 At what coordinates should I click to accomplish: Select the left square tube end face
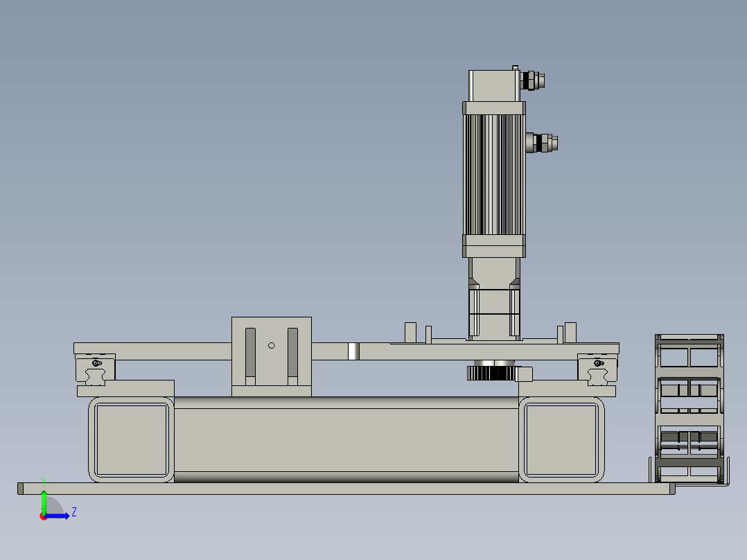132,440
